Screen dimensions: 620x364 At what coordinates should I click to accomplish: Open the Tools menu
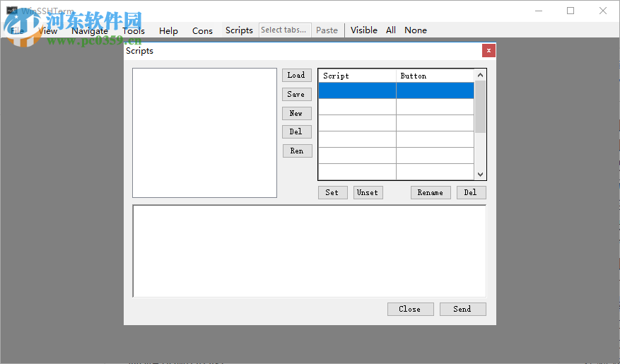click(134, 31)
